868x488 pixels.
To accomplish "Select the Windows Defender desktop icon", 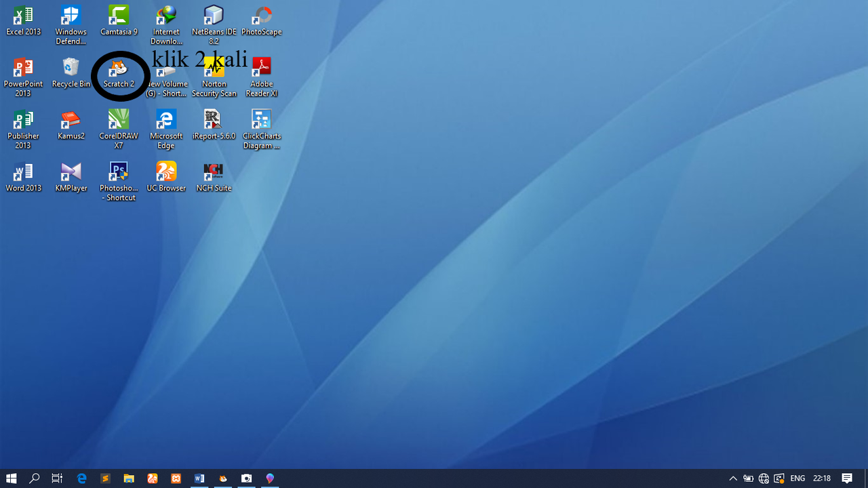I will pyautogui.click(x=71, y=26).
